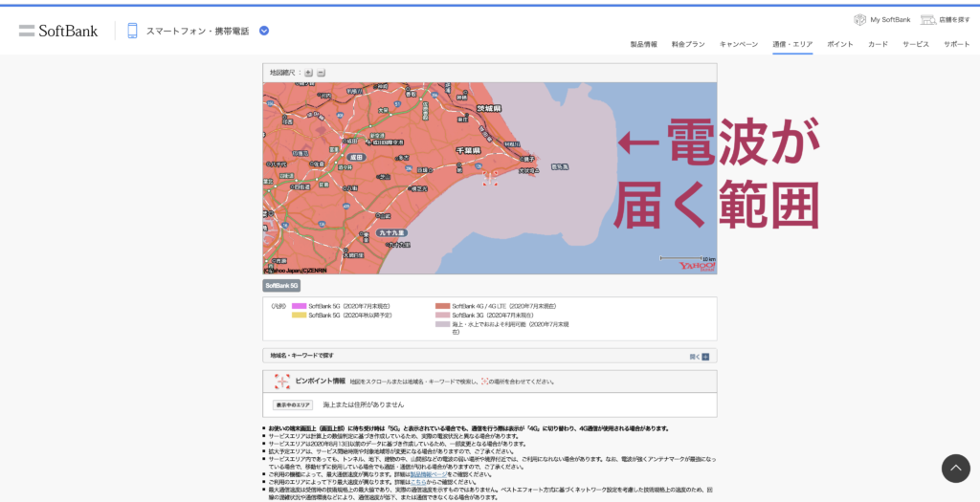Click the ピンポイント情報 heading
Image resolution: width=980 pixels, height=502 pixels.
[320, 381]
